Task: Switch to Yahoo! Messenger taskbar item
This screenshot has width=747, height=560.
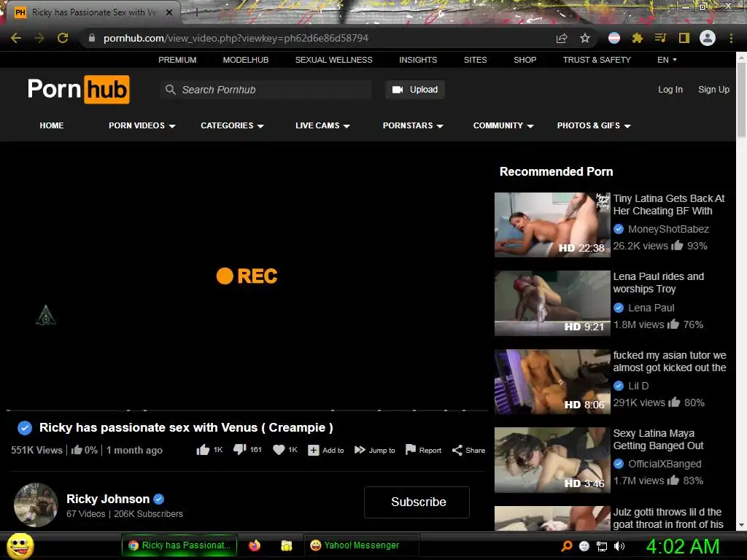Action: point(362,545)
